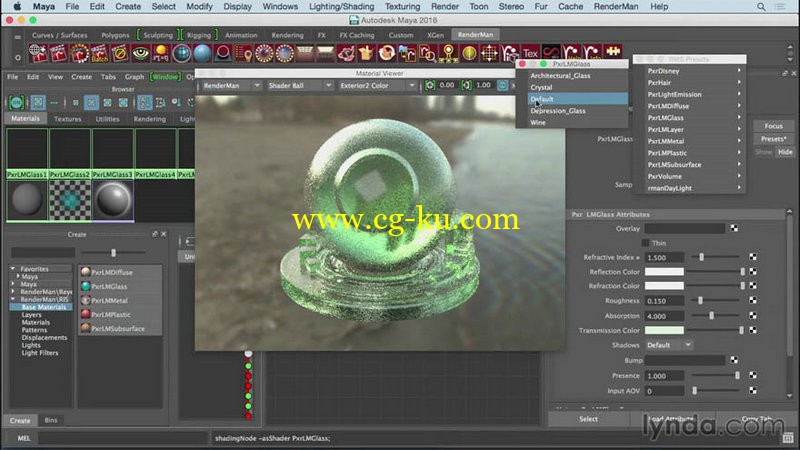The image size is (800, 450).
Task: Click the checker map icon beside Bump
Action: [734, 360]
